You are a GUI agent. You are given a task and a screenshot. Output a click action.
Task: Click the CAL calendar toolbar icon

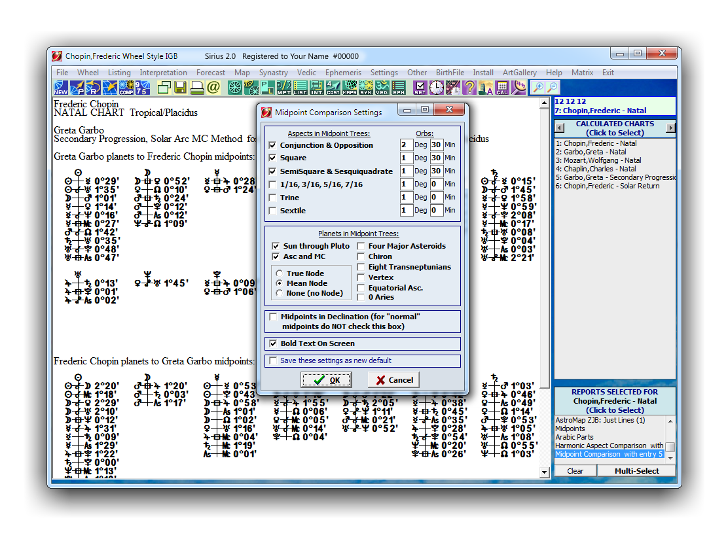pos(502,88)
